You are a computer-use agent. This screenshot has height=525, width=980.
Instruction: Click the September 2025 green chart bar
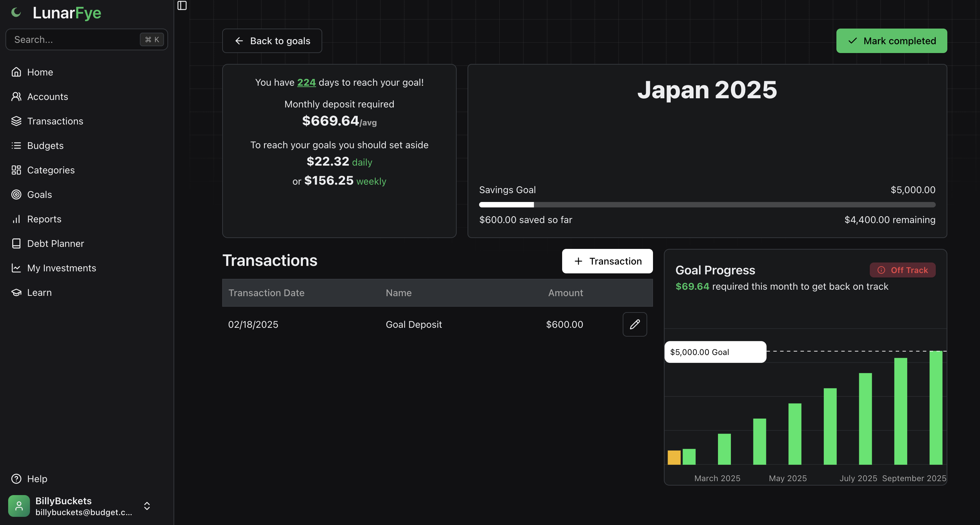tap(936, 408)
